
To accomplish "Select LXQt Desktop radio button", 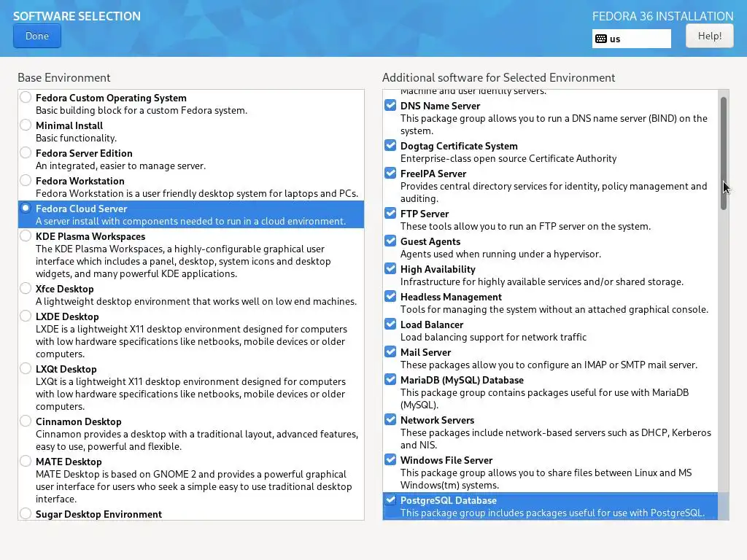I will tap(26, 368).
